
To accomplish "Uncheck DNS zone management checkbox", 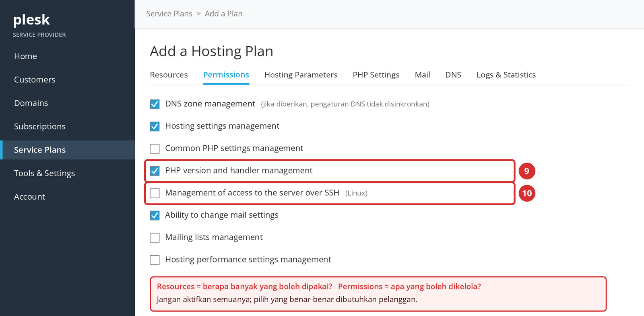I will coord(155,104).
